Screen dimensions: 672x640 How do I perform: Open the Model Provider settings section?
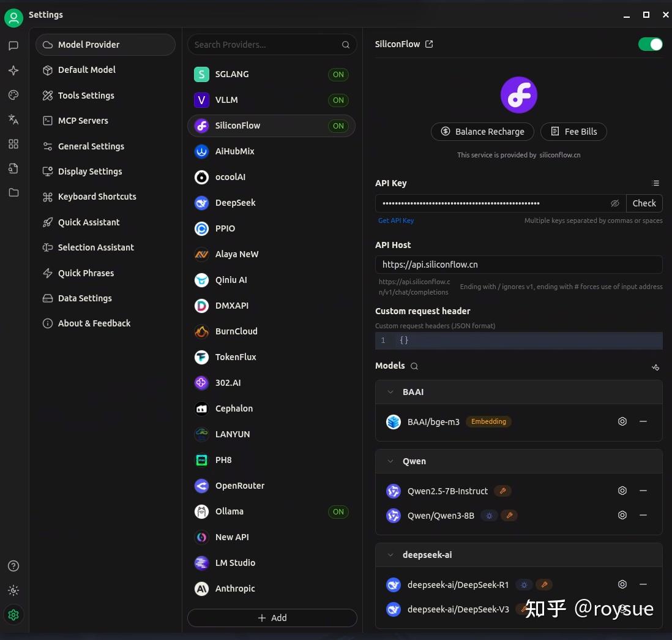(105, 45)
